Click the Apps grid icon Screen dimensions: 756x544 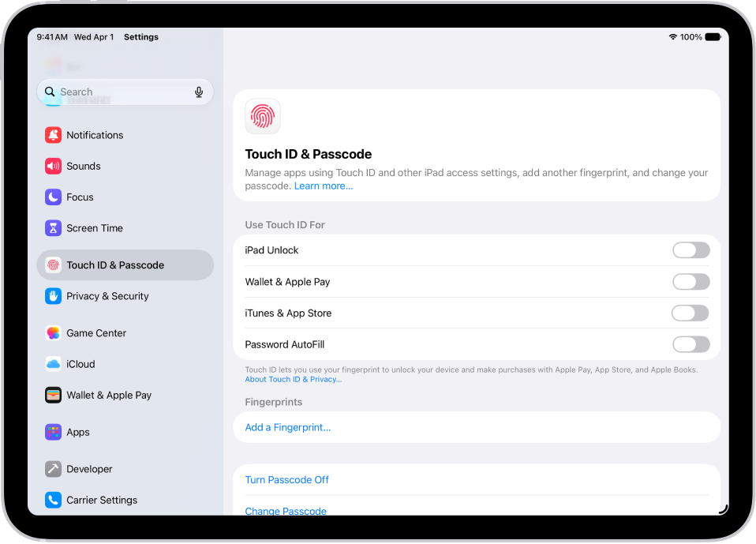click(x=53, y=432)
